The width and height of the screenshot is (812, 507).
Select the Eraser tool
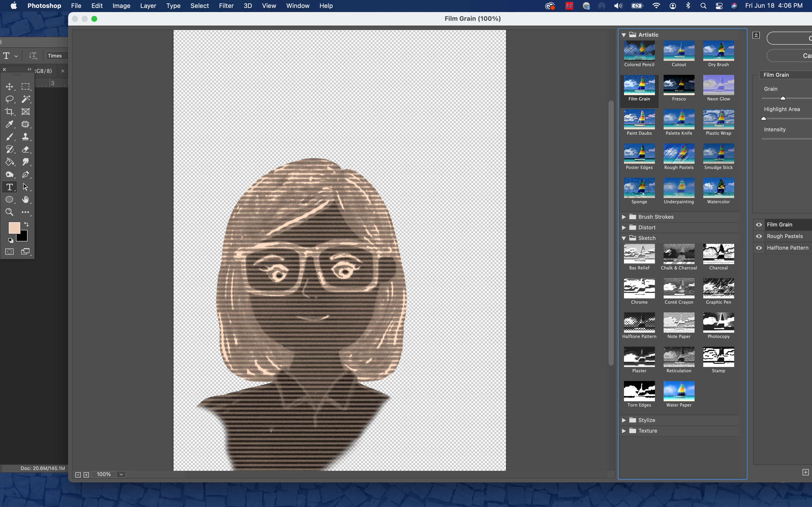26,149
